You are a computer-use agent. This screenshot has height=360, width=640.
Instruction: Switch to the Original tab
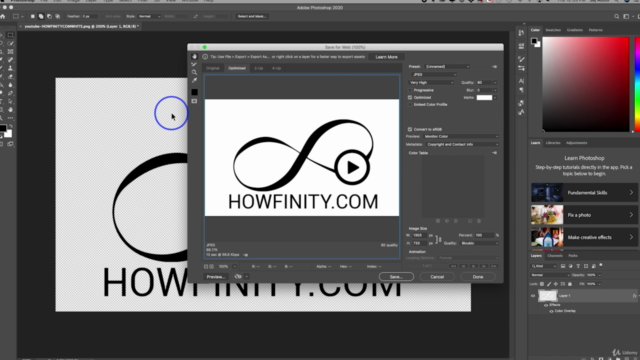[x=213, y=68]
